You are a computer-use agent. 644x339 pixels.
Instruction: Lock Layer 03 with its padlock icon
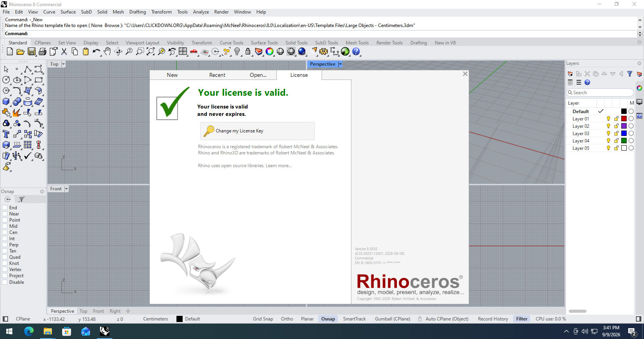(616, 134)
